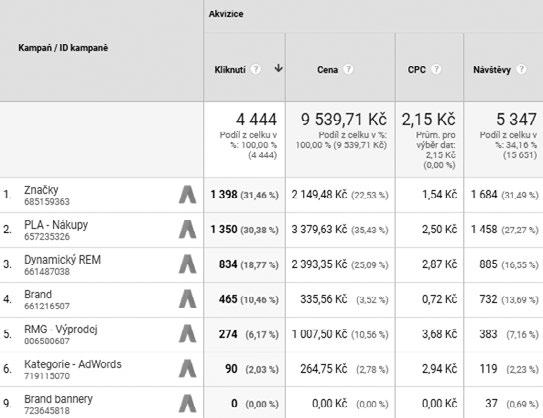Toggle the sort arrow in the Kliknutí column
Image resolution: width=543 pixels, height=418 pixels.
point(278,68)
